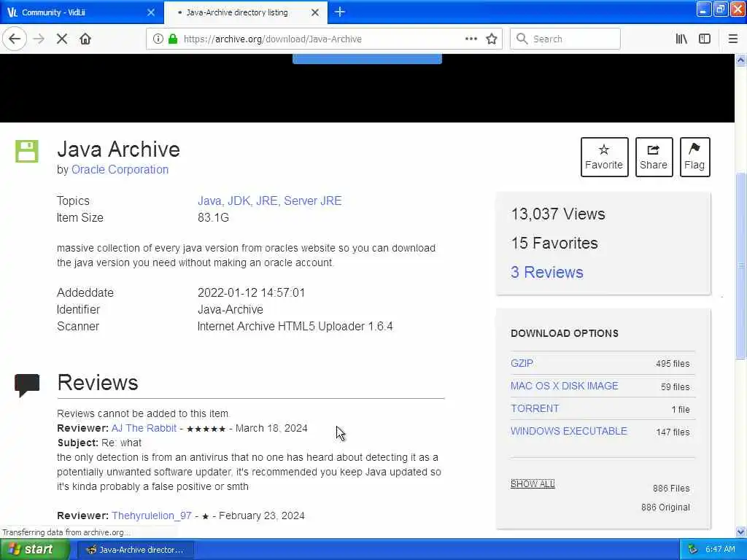Click SHOW ALL files link

[x=533, y=484]
